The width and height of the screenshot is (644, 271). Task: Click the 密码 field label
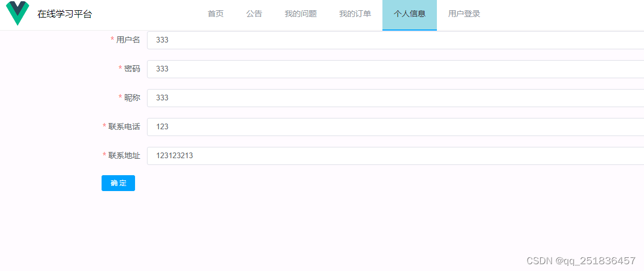[x=132, y=69]
